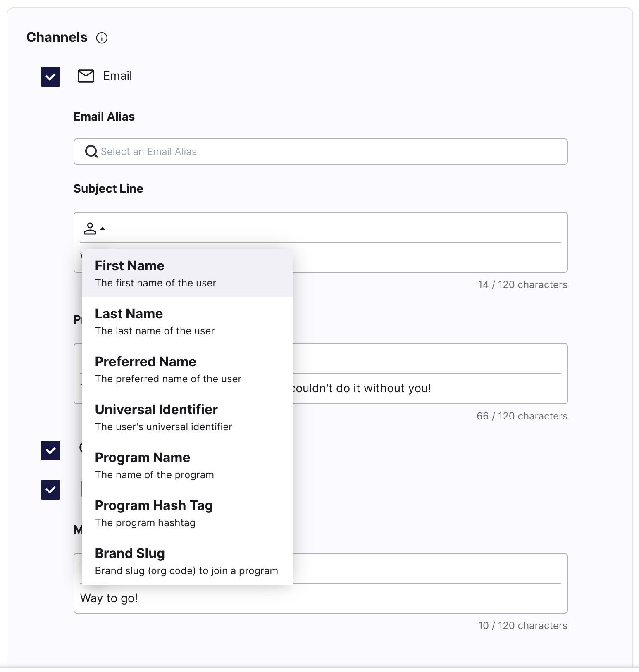The image size is (639, 672).
Task: Click the info icon next to Channels
Action: (102, 38)
